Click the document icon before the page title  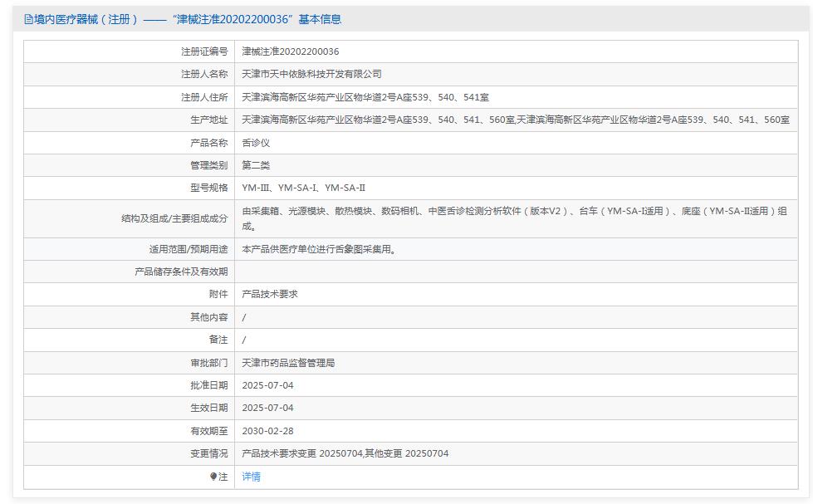coord(28,20)
